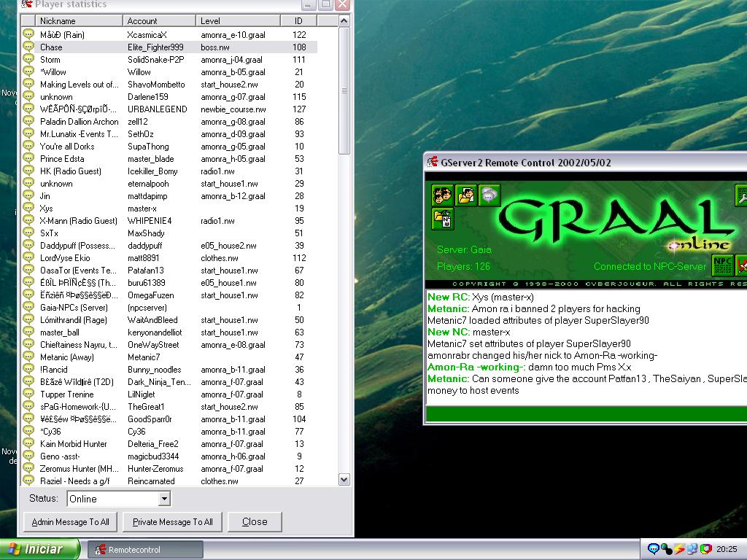Sort player list by Account column
This screenshot has width=747, height=560.
click(158, 21)
